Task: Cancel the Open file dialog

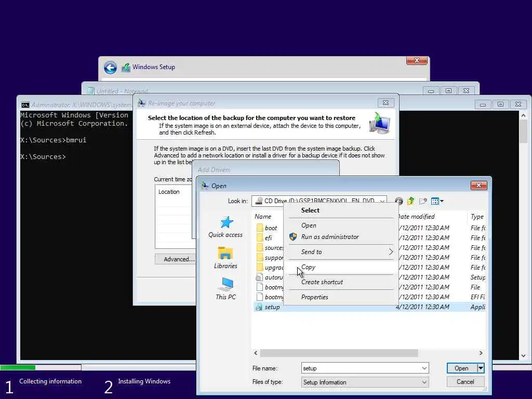Action: 465,382
